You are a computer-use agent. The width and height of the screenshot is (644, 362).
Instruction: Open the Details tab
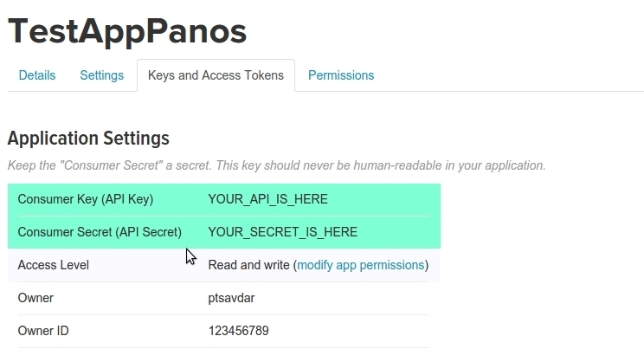[x=37, y=75]
